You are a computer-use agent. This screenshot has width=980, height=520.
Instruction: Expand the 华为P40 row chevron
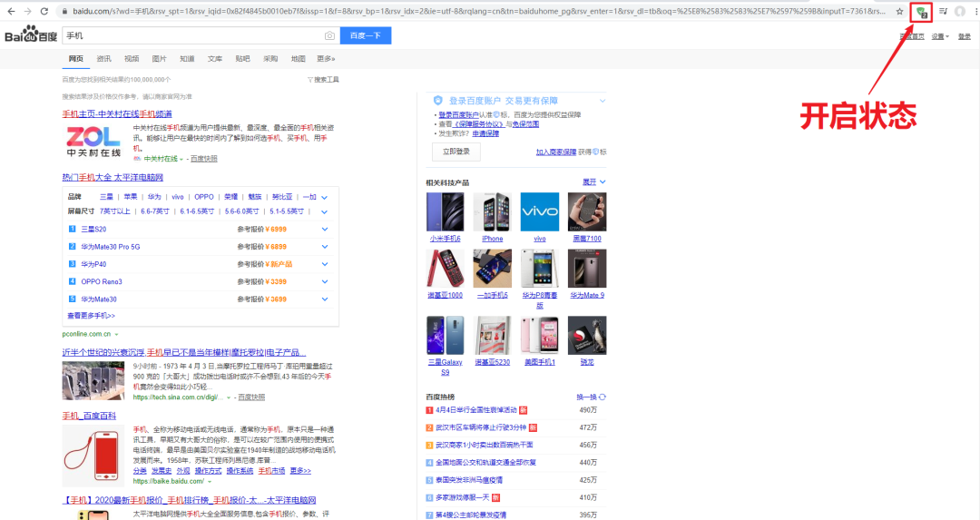tap(324, 264)
